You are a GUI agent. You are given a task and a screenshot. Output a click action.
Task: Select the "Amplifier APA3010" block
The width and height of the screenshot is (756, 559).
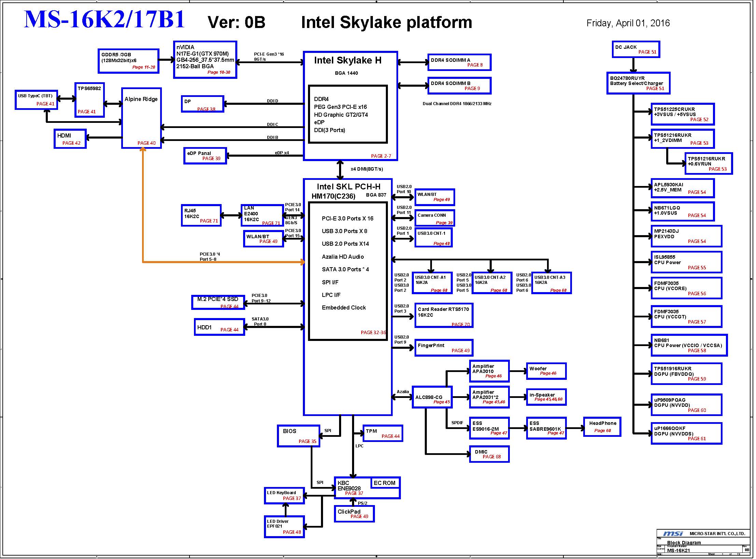pos(489,371)
